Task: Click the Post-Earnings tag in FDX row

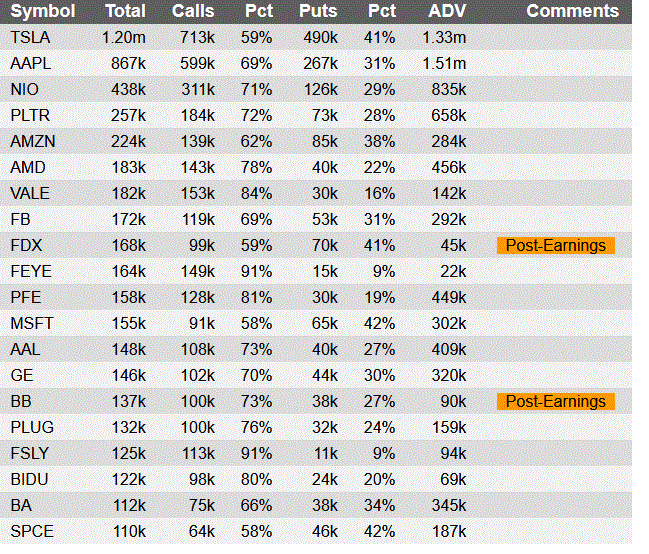Action: click(556, 245)
